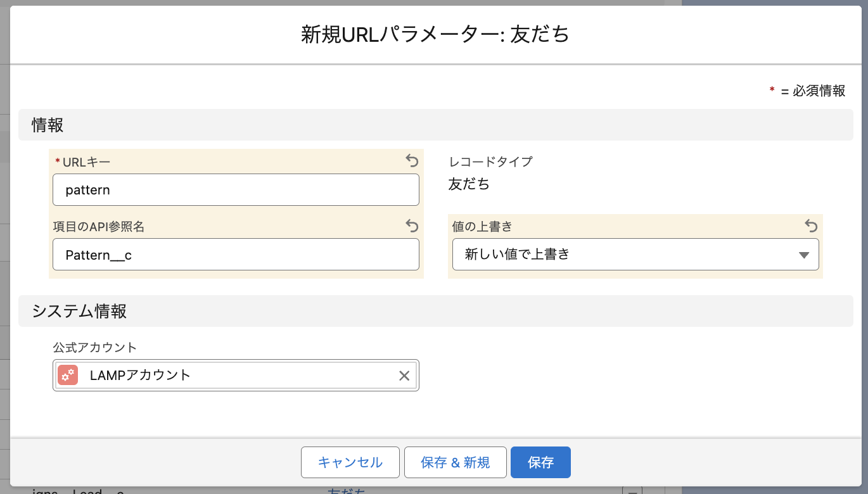The width and height of the screenshot is (868, 494).
Task: Click the 項目のAPI参照名 field with Pattern__c
Action: [x=236, y=255]
